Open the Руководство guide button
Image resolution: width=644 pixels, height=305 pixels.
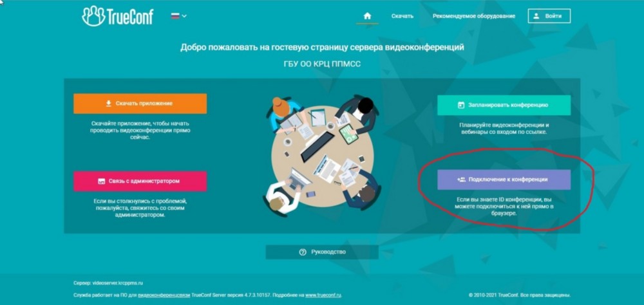point(321,252)
